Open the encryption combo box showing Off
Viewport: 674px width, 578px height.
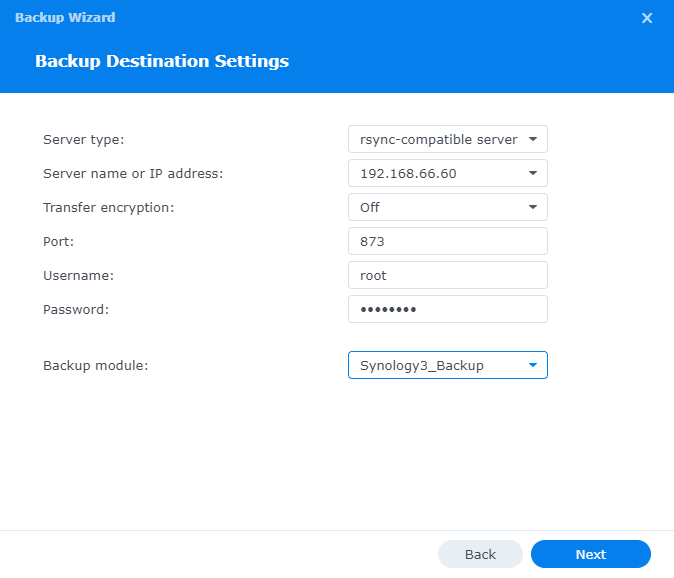pyautogui.click(x=438, y=208)
